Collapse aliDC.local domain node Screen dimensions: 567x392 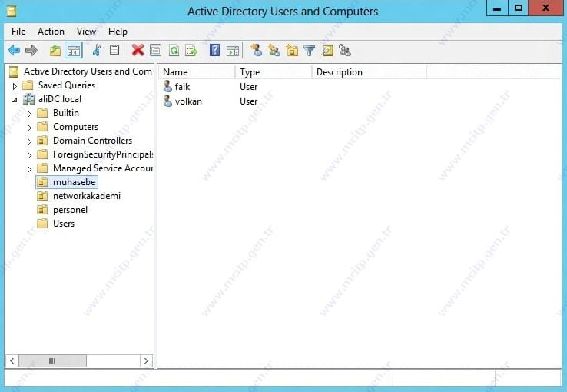pos(15,100)
